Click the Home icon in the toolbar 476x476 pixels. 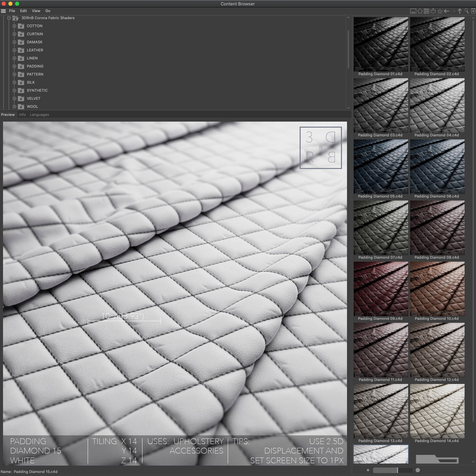[420, 11]
